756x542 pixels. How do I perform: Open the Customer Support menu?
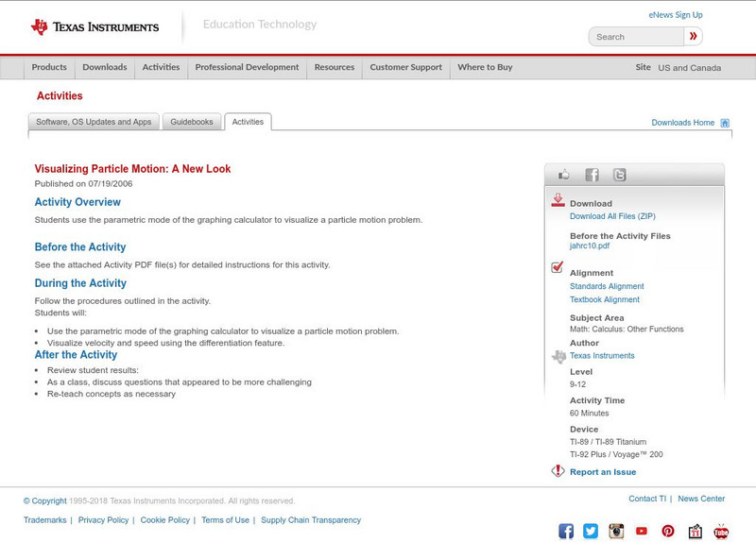[406, 67]
